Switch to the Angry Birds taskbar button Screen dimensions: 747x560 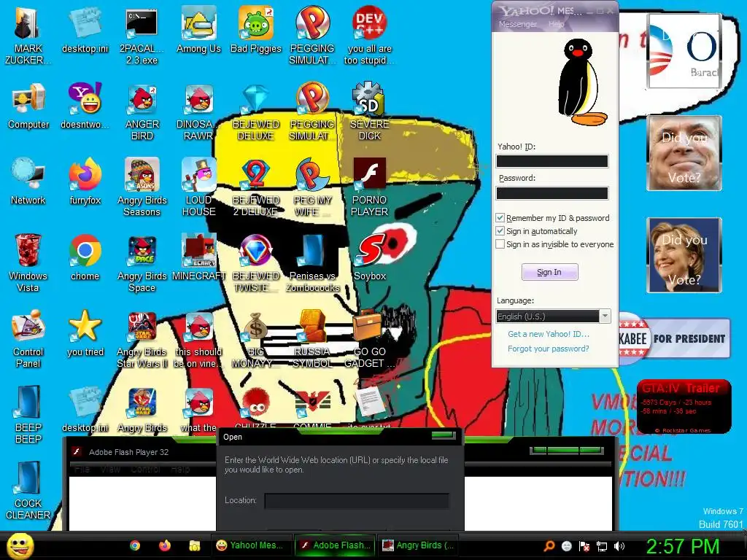[x=418, y=545]
